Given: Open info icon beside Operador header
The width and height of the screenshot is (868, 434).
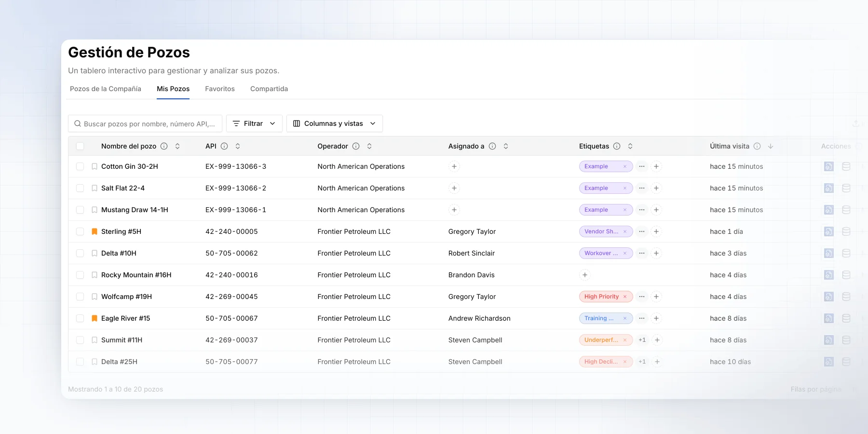Looking at the screenshot, I should click(x=356, y=146).
